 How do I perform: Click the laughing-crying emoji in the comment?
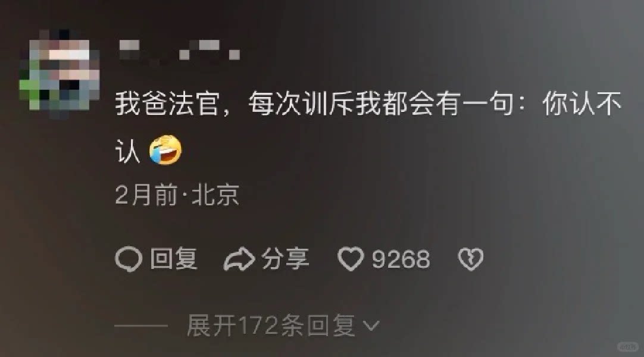tap(165, 150)
